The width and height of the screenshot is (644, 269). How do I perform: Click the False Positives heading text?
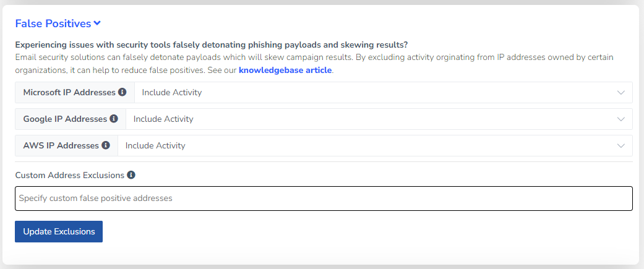coord(53,24)
